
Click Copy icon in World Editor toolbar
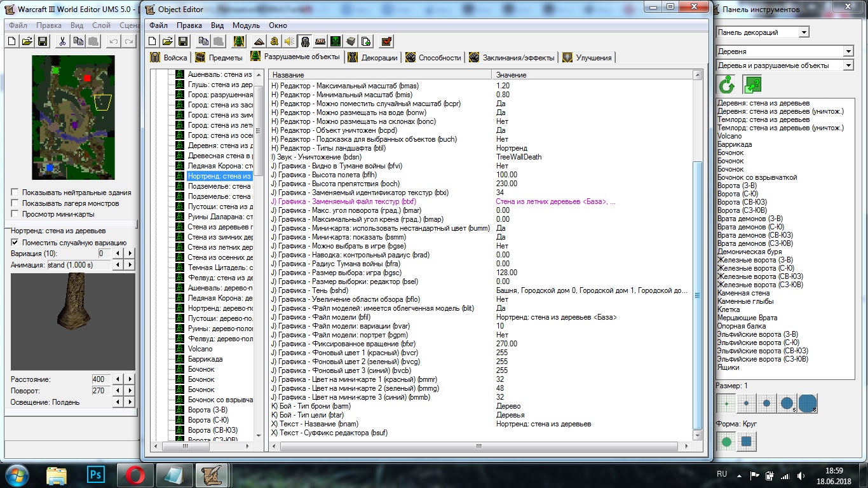pos(78,41)
